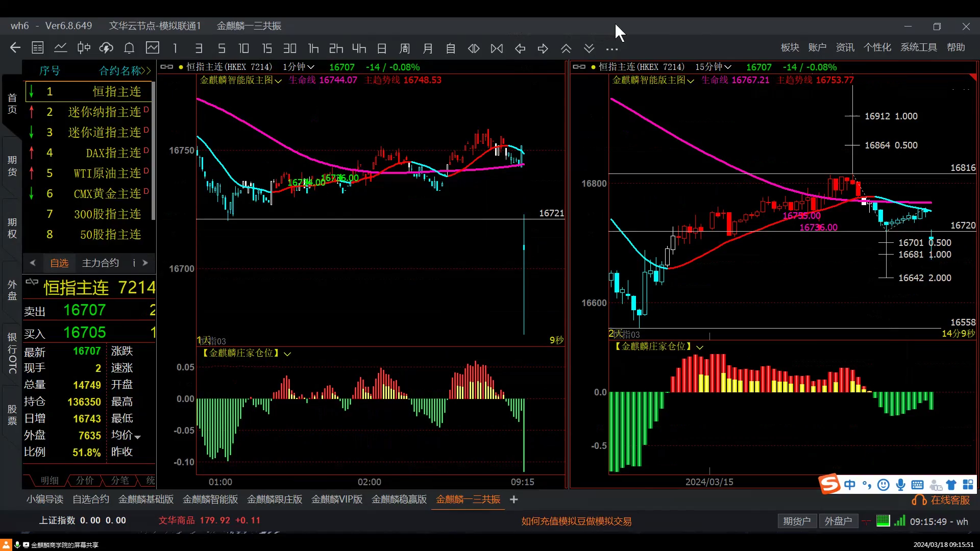Click the 期货户 account button
Screen dimensions: 980x551
797,521
